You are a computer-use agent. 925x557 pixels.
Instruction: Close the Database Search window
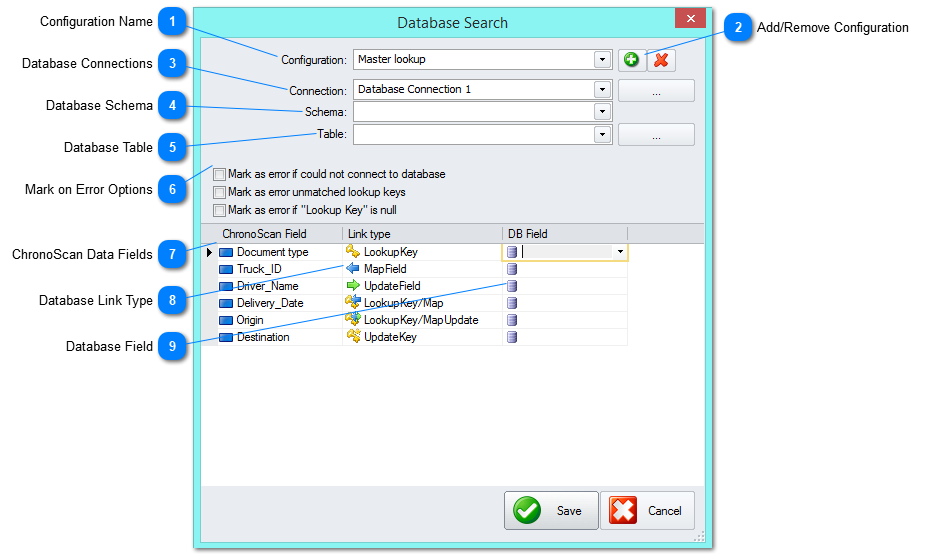(691, 18)
